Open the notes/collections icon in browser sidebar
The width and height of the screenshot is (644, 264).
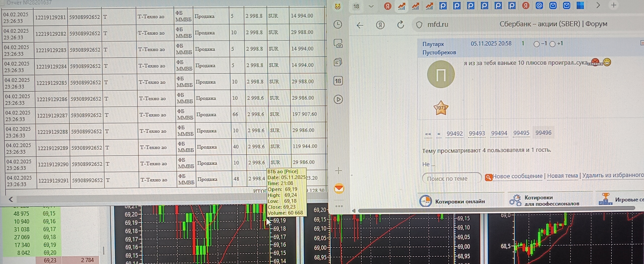pyautogui.click(x=338, y=62)
